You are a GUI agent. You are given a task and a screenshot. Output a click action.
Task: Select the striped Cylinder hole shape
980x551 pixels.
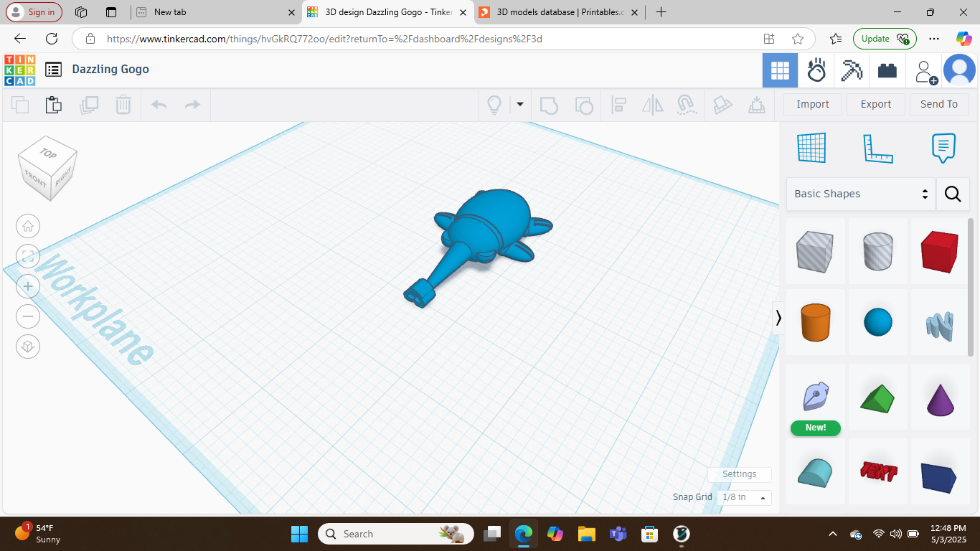pos(877,251)
